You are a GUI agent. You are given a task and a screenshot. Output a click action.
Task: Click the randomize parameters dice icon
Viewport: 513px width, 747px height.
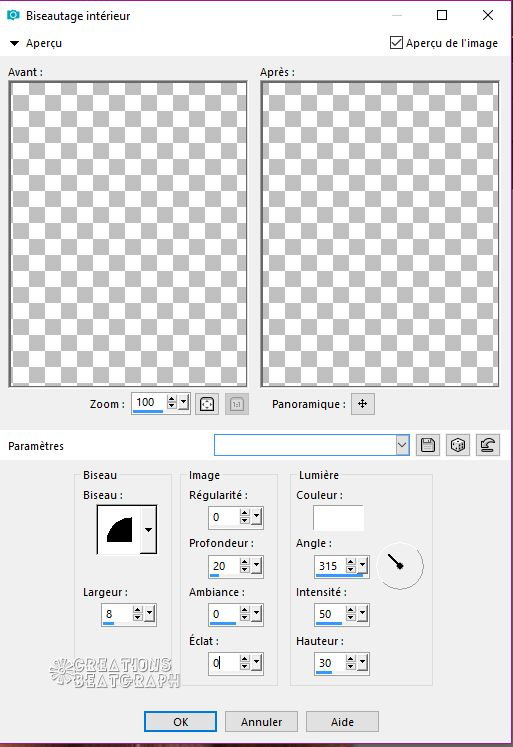(458, 445)
